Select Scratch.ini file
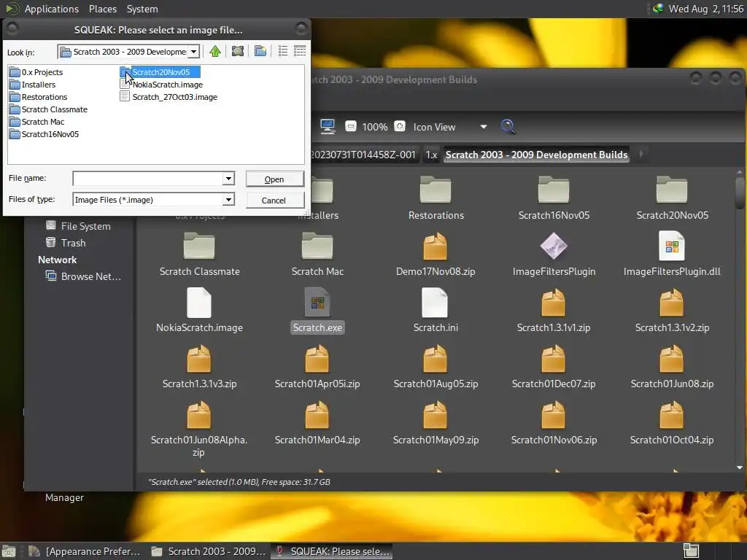This screenshot has height=560, width=747. [436, 310]
